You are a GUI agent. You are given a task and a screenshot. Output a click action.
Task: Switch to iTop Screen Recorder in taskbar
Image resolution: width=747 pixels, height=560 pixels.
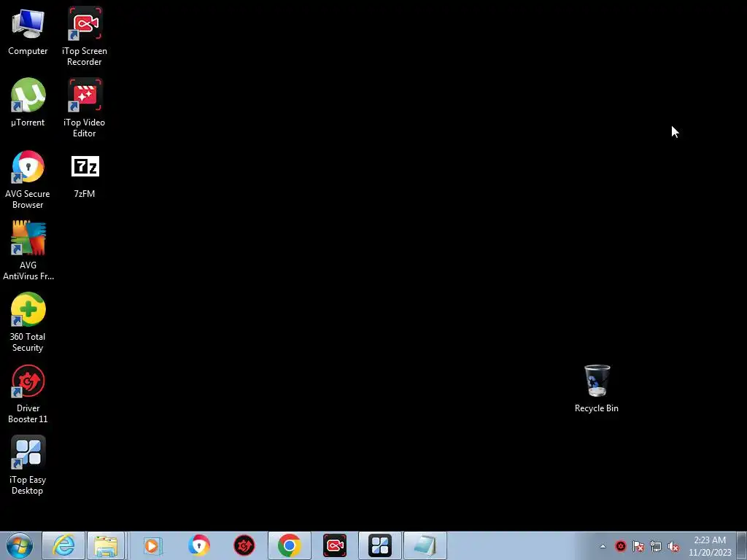334,545
